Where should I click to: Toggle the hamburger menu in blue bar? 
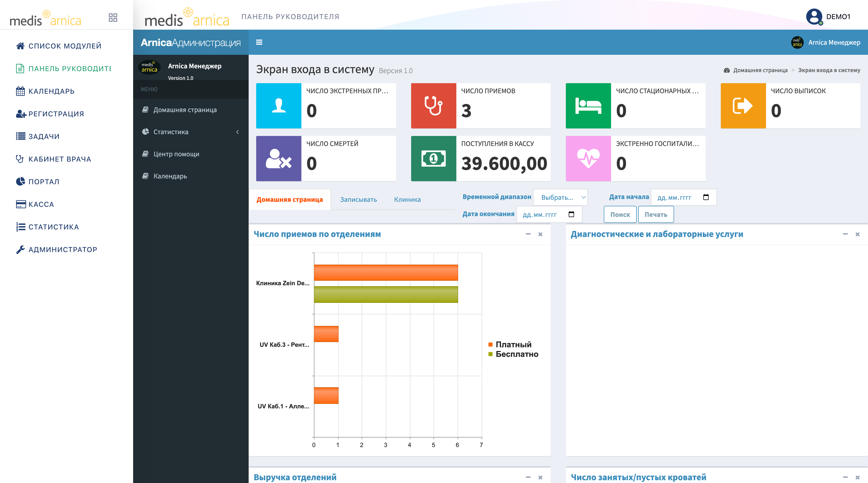point(259,42)
